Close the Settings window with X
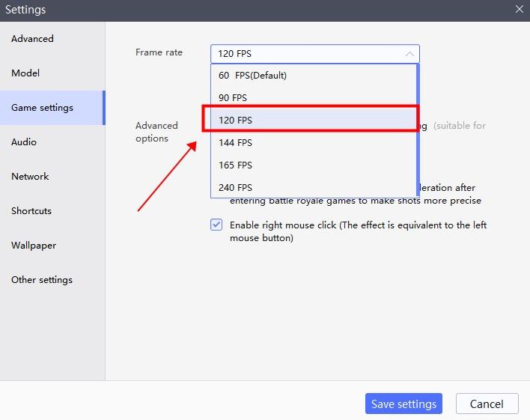 (520, 9)
